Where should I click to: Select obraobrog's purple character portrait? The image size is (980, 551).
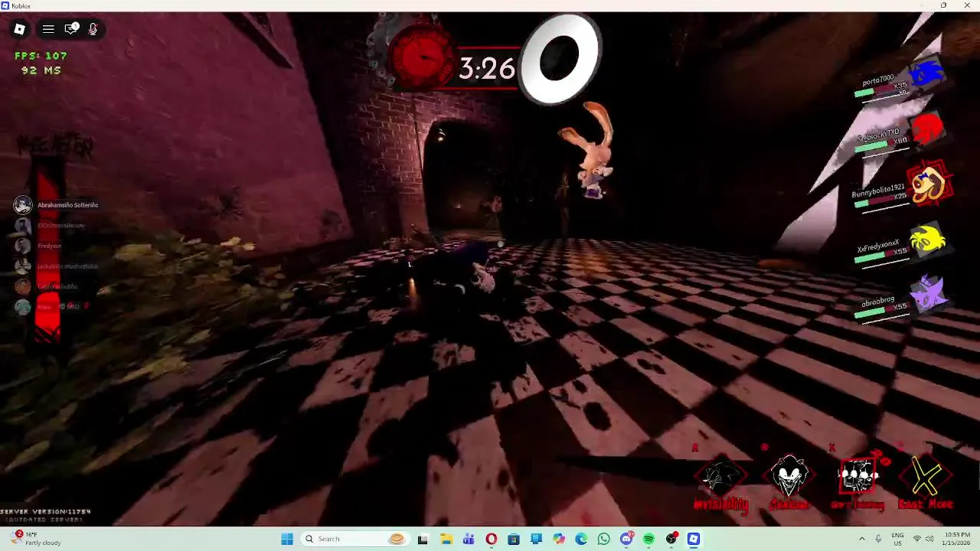coord(927,295)
